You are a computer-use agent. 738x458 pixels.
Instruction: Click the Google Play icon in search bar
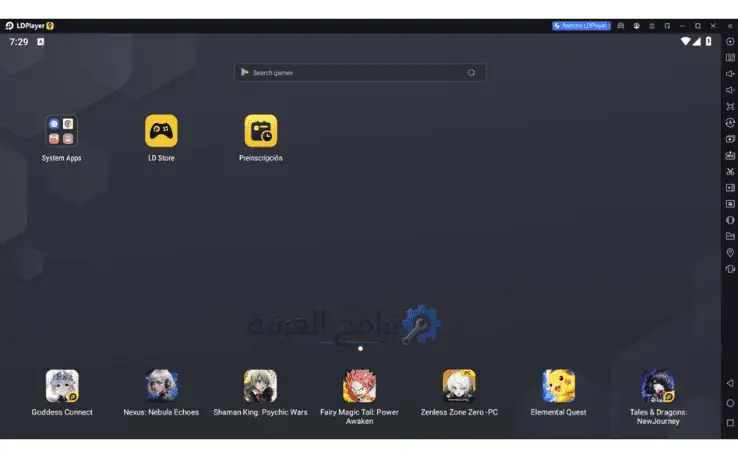245,72
